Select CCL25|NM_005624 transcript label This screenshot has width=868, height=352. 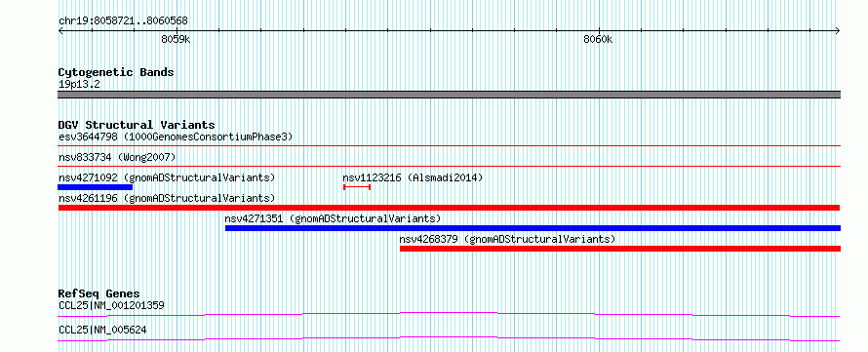click(102, 331)
